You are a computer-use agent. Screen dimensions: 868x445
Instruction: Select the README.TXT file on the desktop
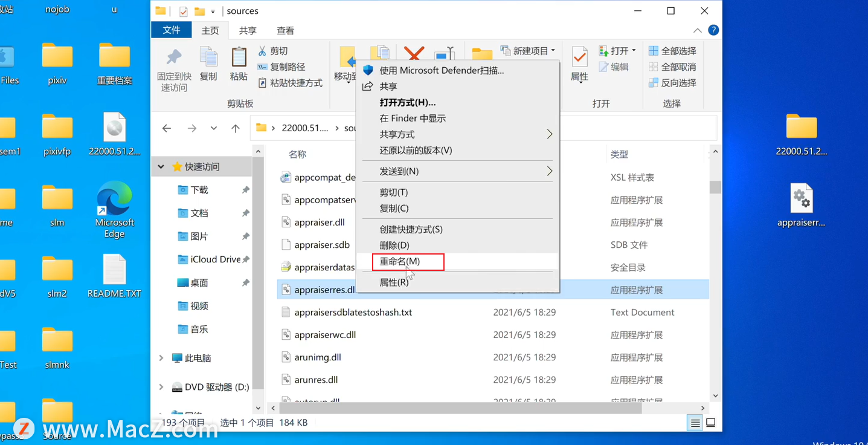[x=114, y=276]
